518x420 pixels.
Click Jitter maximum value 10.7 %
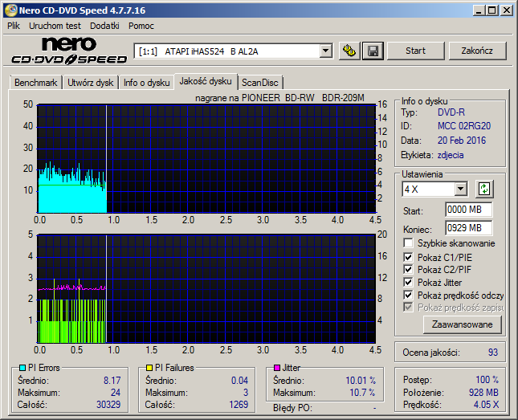pyautogui.click(x=362, y=393)
